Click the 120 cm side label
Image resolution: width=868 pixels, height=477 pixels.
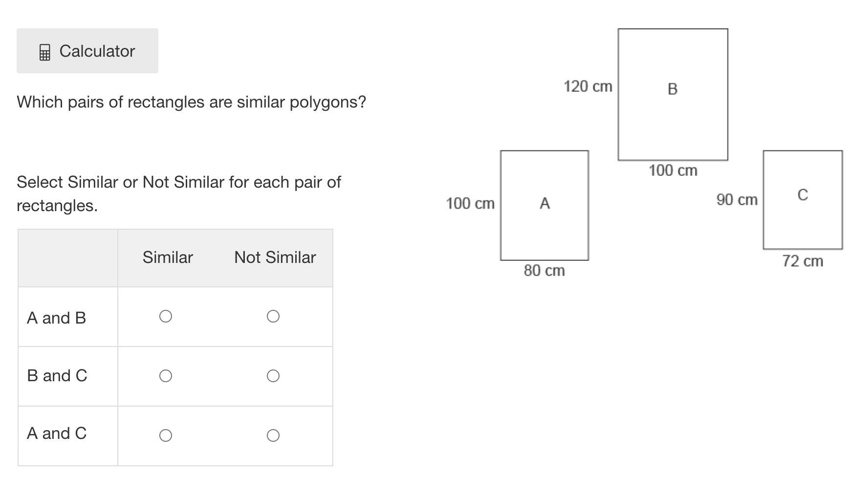coord(587,87)
